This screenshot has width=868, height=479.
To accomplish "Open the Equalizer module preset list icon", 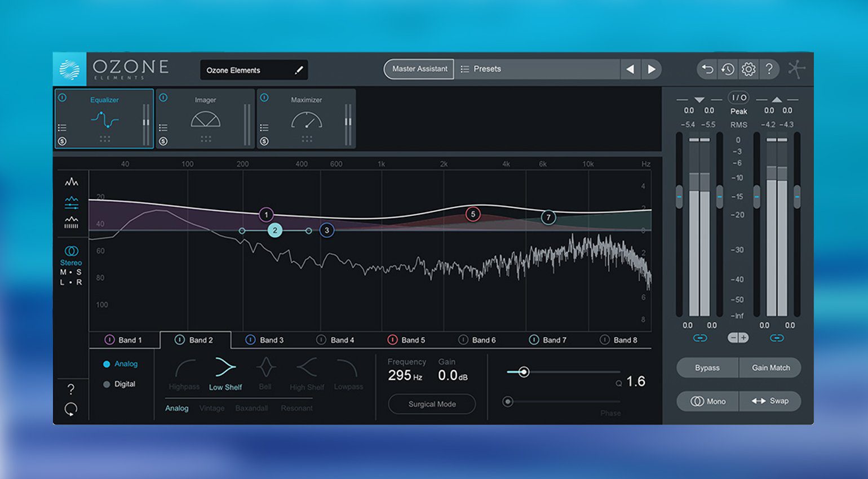I will [63, 128].
